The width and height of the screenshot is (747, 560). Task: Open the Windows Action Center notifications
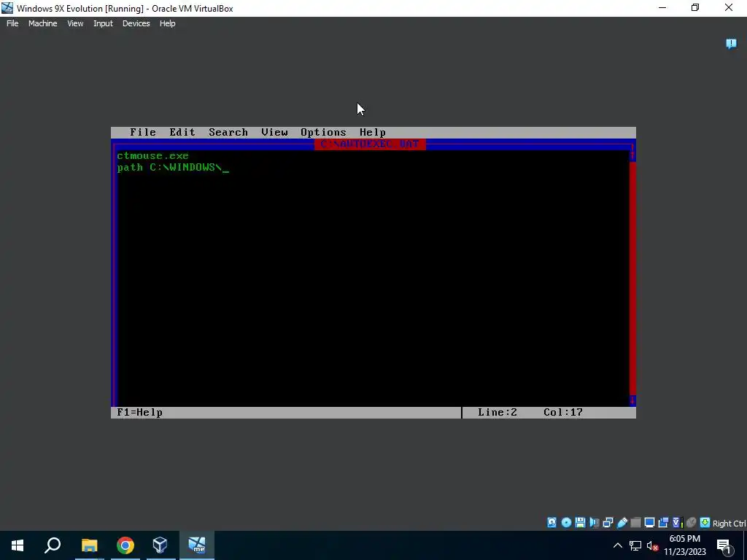pyautogui.click(x=724, y=545)
